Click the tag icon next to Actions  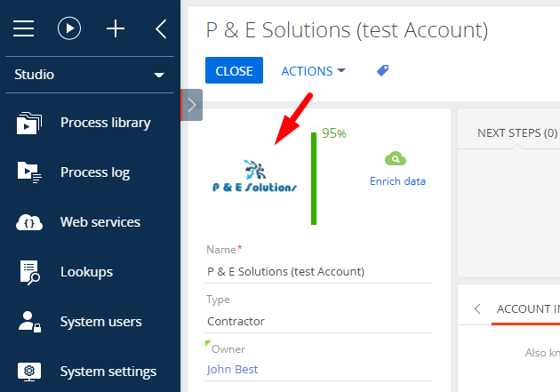(382, 71)
